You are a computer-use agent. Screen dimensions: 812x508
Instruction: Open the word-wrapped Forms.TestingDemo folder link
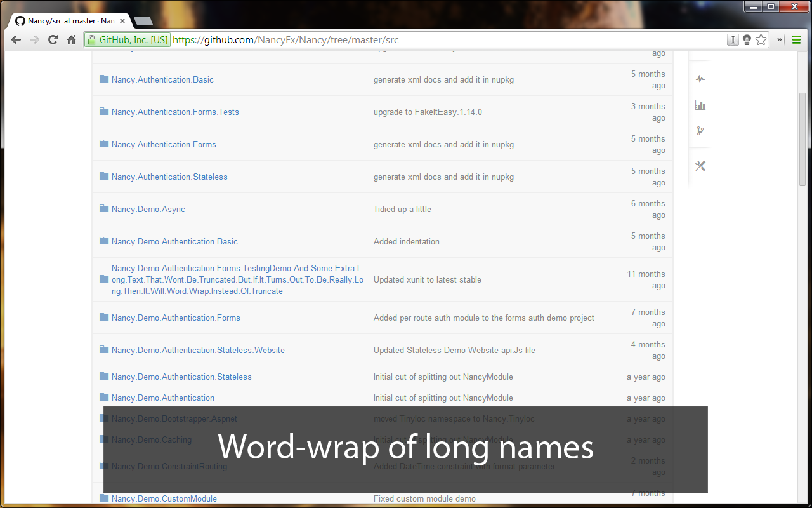(237, 279)
